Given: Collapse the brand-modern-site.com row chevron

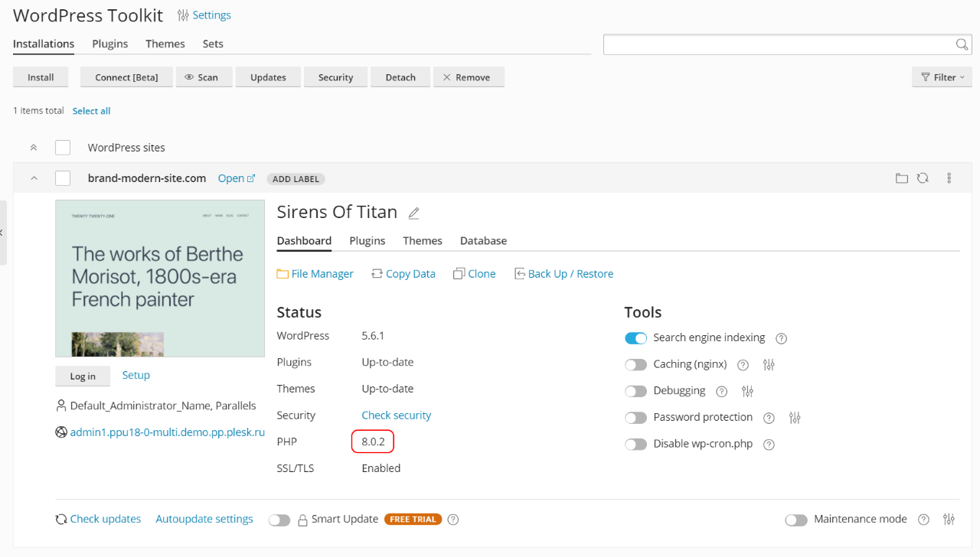Looking at the screenshot, I should click(x=34, y=178).
